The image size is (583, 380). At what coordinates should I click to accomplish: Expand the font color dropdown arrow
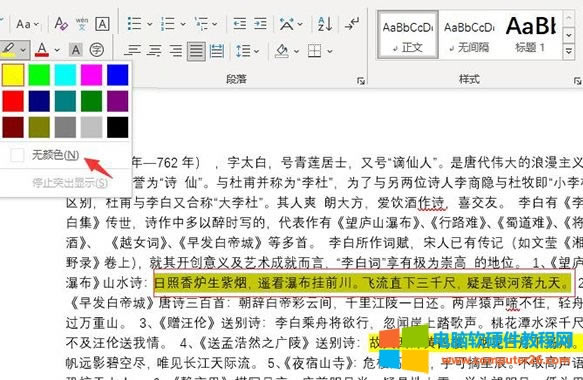(x=57, y=50)
